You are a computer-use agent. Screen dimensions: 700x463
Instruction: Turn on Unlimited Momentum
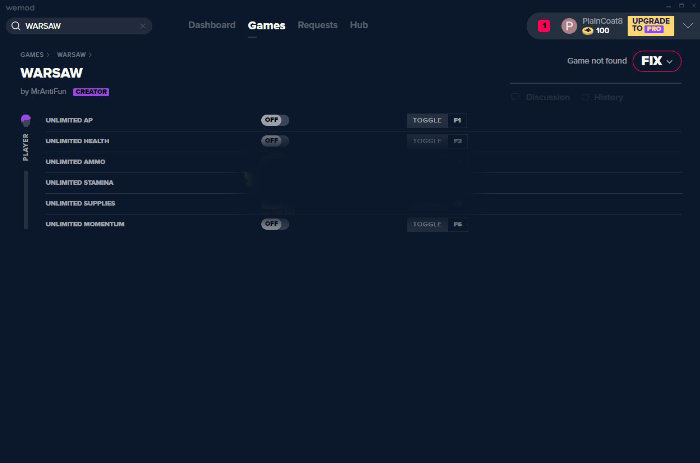[x=275, y=224]
